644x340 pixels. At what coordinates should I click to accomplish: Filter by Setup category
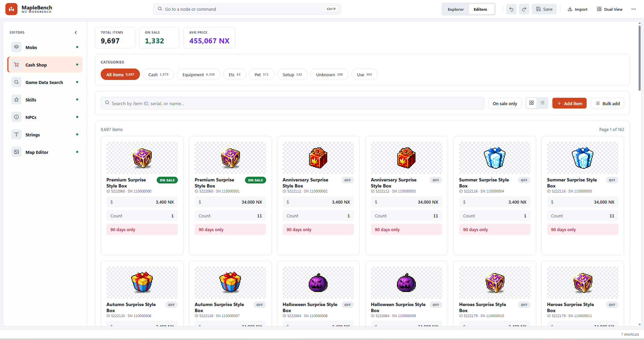point(292,75)
